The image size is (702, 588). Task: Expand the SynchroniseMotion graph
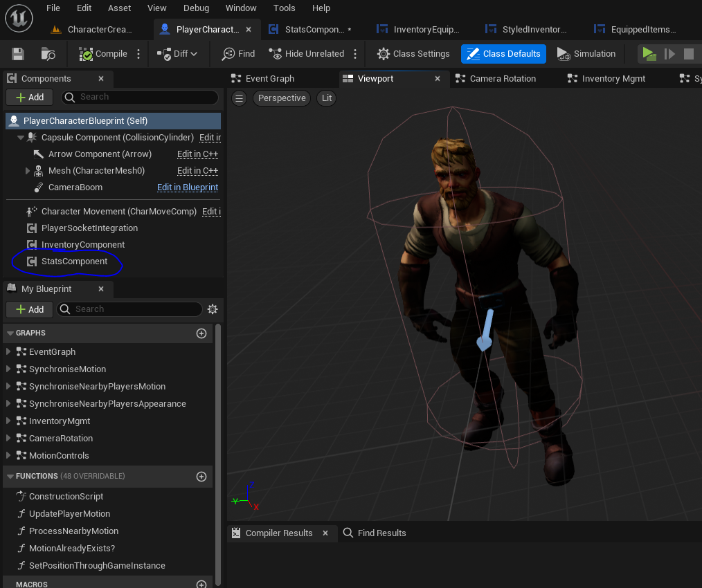click(8, 369)
